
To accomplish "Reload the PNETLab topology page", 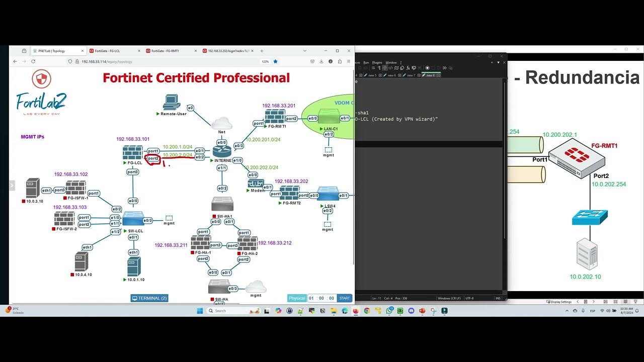I will (33, 61).
